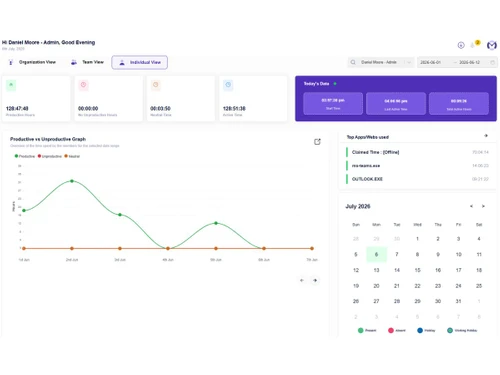Go to previous month in calendar

(471, 206)
